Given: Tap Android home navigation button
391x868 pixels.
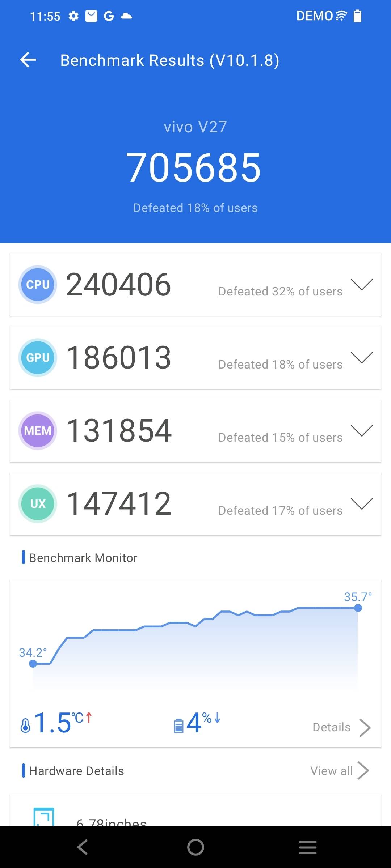Looking at the screenshot, I should [x=195, y=847].
